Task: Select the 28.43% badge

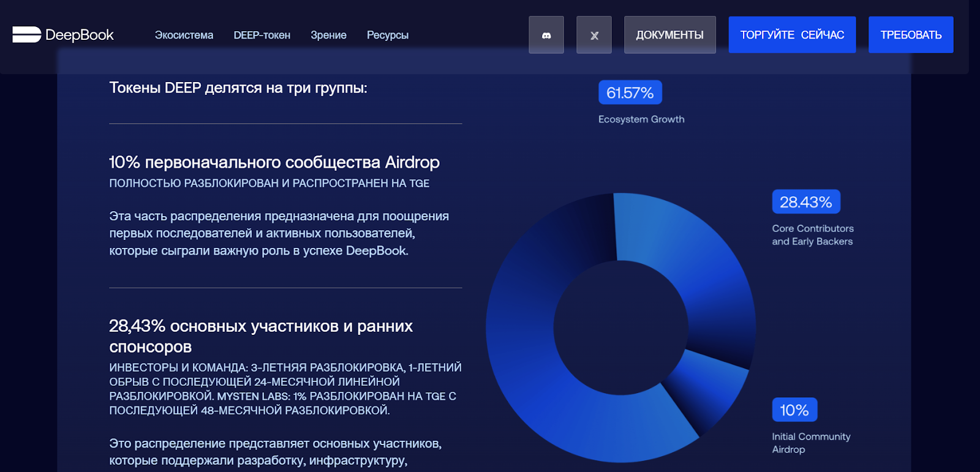Action: tap(806, 202)
